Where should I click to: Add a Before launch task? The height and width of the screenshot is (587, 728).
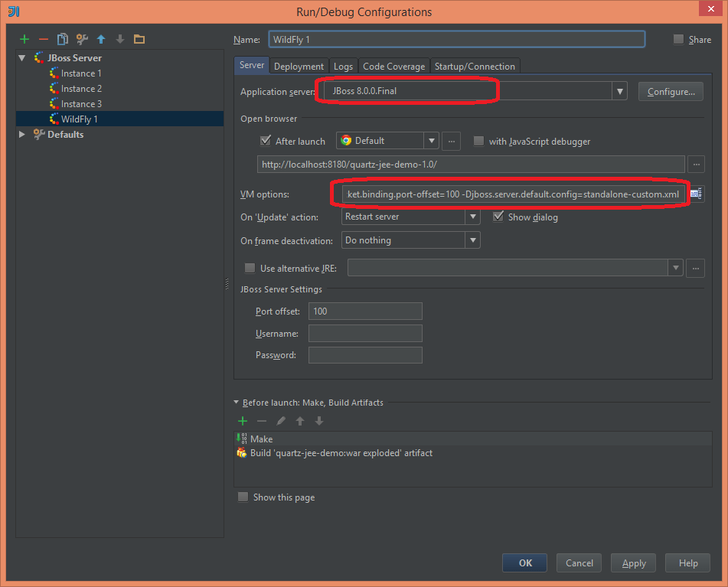click(x=243, y=421)
